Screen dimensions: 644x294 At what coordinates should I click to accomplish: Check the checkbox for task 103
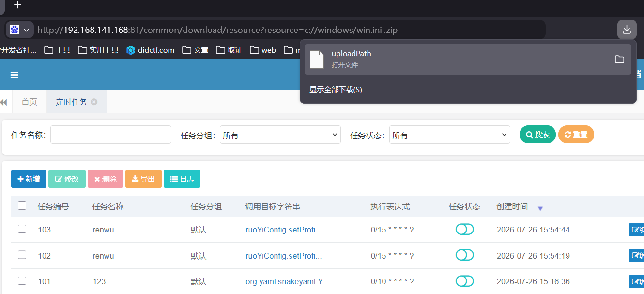click(22, 229)
